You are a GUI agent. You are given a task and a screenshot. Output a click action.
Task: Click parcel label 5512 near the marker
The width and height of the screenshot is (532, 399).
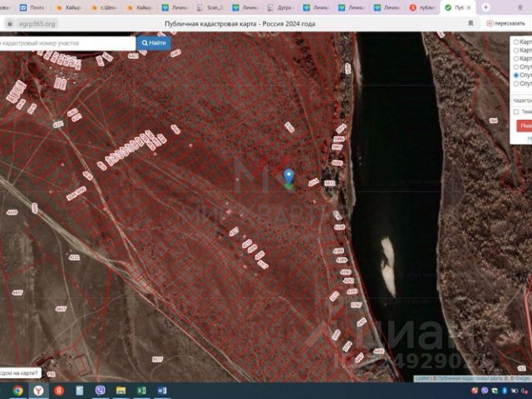(x=330, y=183)
